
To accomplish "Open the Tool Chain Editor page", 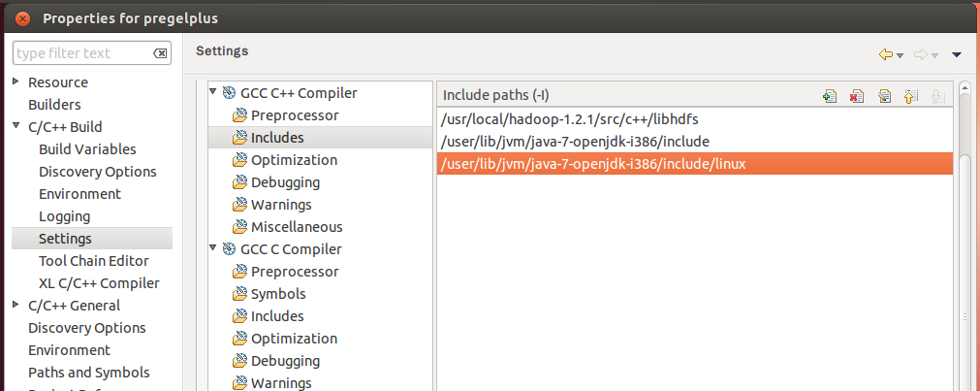I will click(94, 261).
